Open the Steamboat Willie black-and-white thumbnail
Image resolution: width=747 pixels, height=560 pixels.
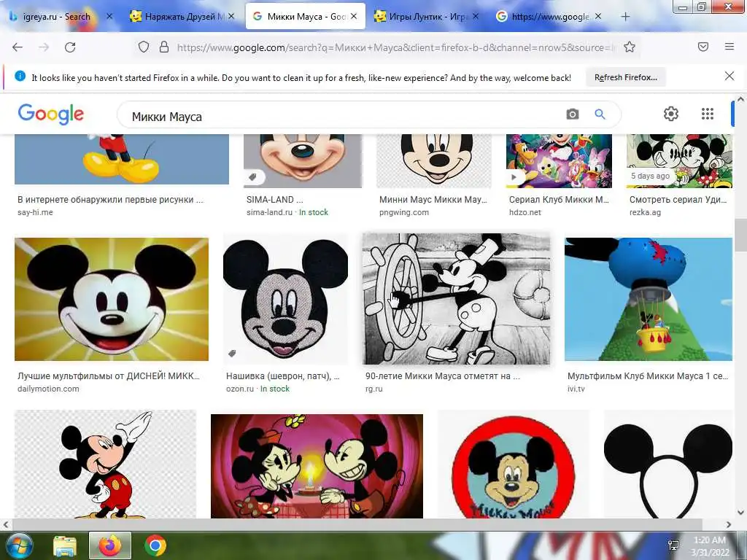456,299
